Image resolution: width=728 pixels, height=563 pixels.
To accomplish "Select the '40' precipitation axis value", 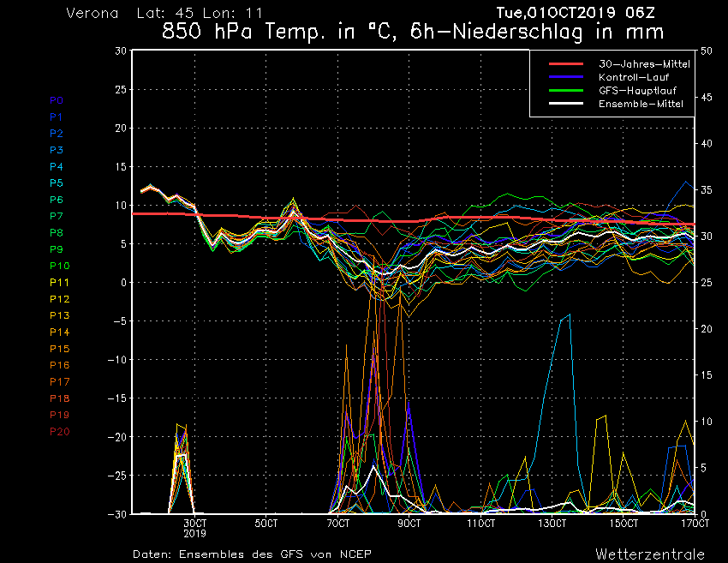I will click(x=707, y=144).
